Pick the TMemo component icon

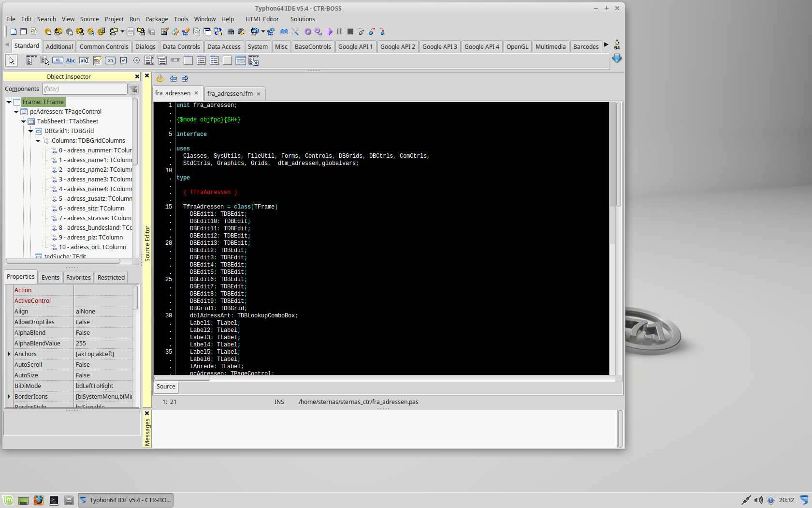tap(97, 60)
